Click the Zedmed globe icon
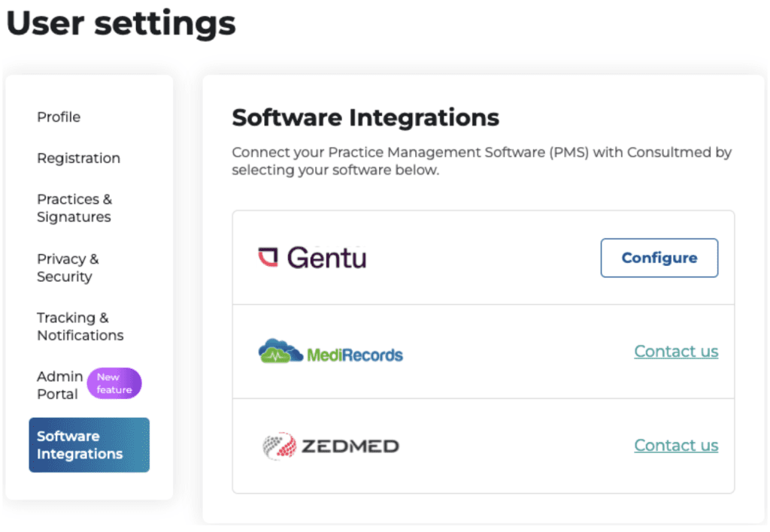The width and height of the screenshot is (770, 532). [x=279, y=446]
